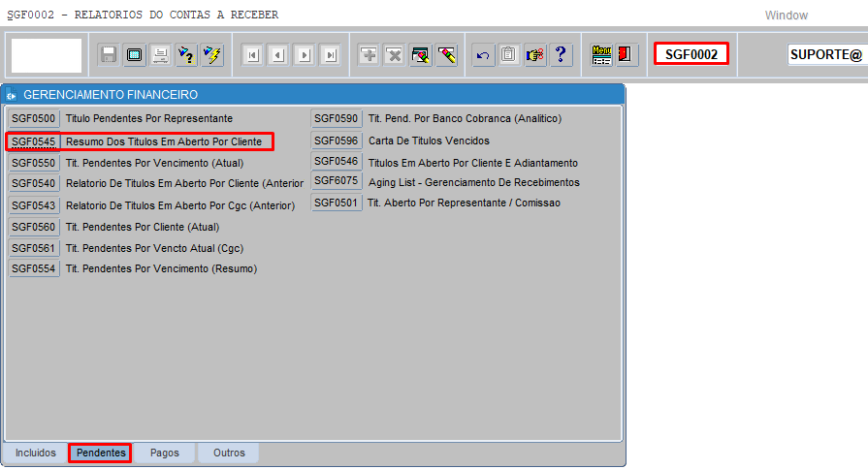The height and width of the screenshot is (469, 868).
Task: Click the SGF0540 button
Action: pos(34,183)
